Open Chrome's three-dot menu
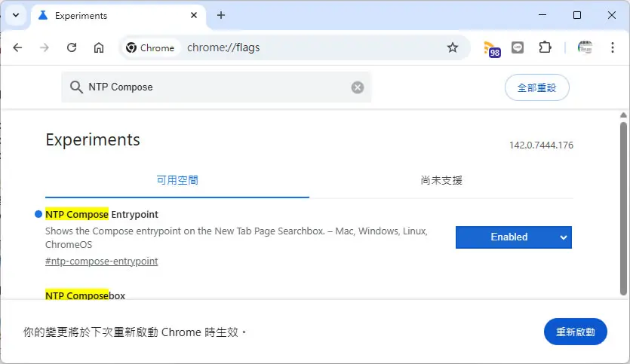Image resolution: width=630 pixels, height=364 pixels. click(613, 47)
